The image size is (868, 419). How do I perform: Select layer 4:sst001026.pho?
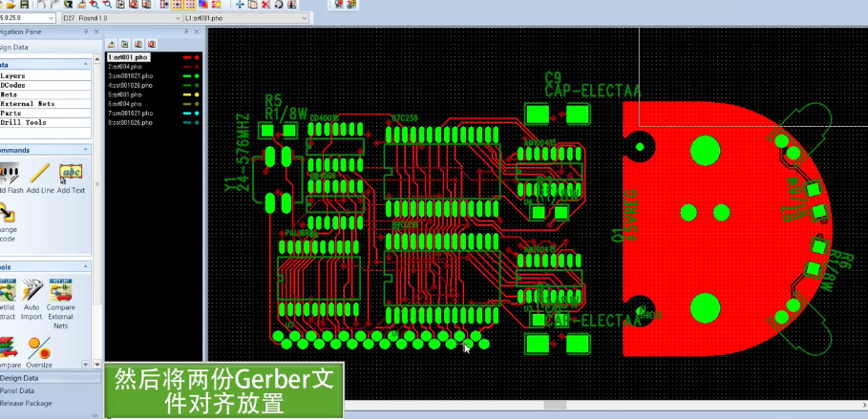[130, 85]
